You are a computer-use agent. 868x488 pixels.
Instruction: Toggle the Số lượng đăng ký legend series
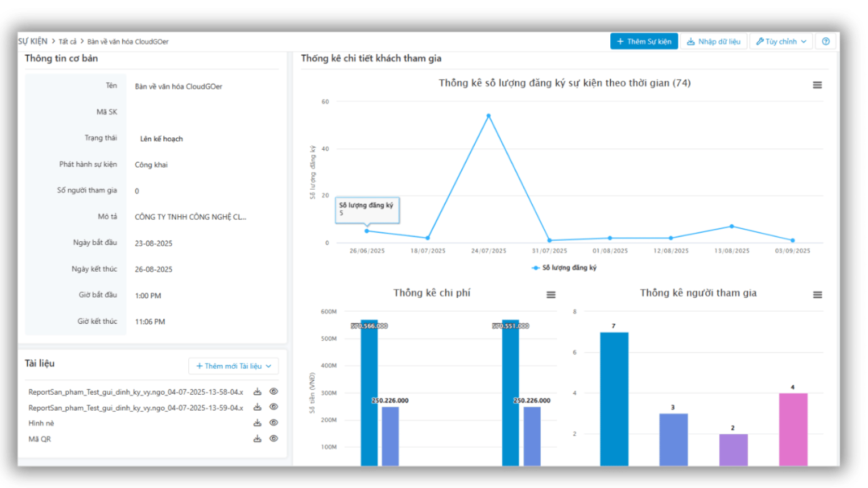tap(565, 268)
